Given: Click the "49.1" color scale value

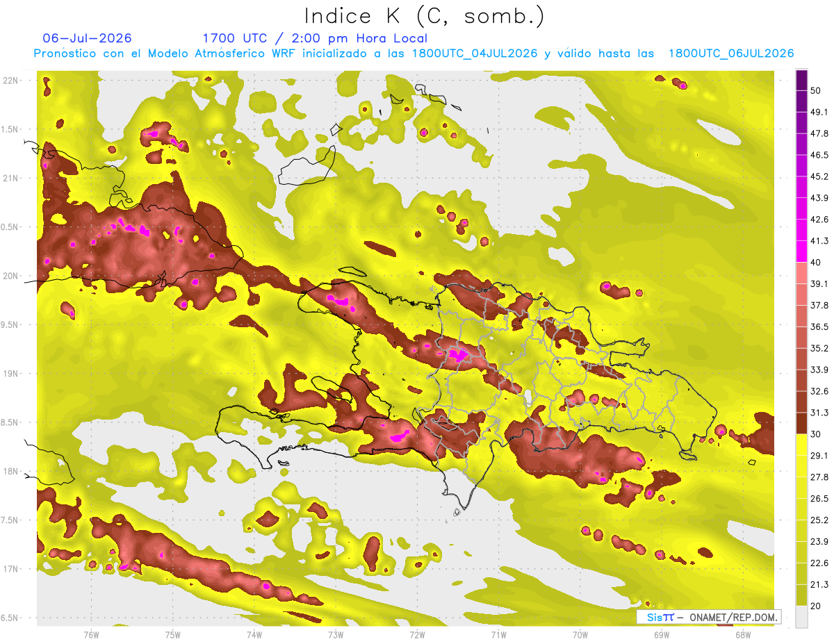Looking at the screenshot, I should pyautogui.click(x=819, y=112).
